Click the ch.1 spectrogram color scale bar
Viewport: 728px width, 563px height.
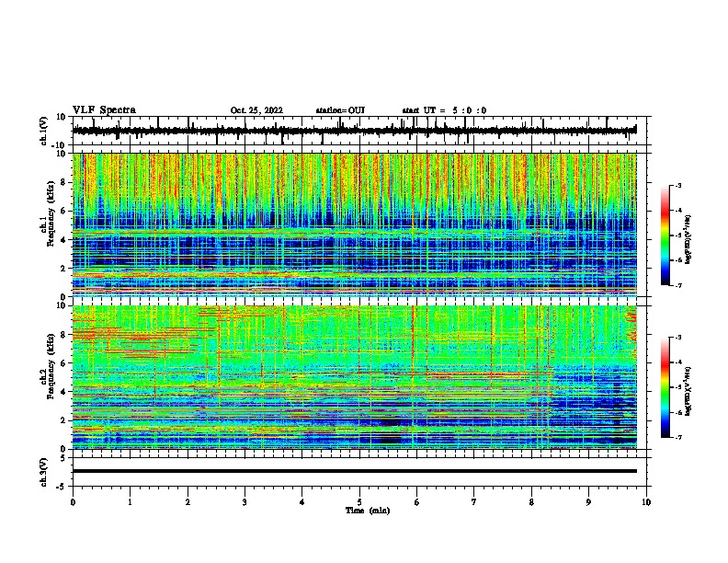click(x=665, y=236)
